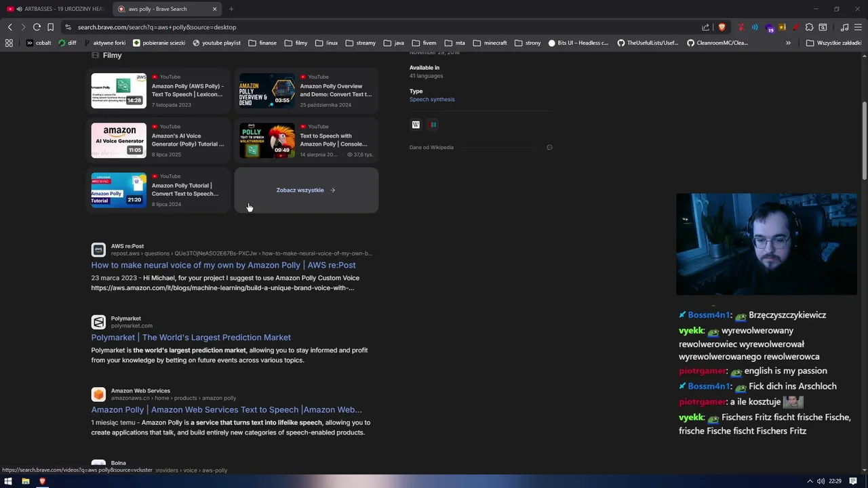Open Brave hamburger main menu

(x=858, y=27)
